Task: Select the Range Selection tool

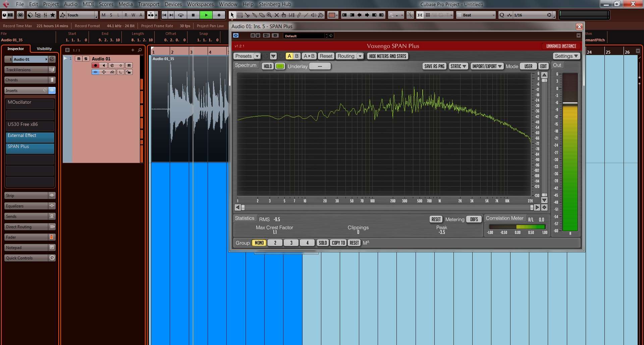Action: (x=240, y=15)
